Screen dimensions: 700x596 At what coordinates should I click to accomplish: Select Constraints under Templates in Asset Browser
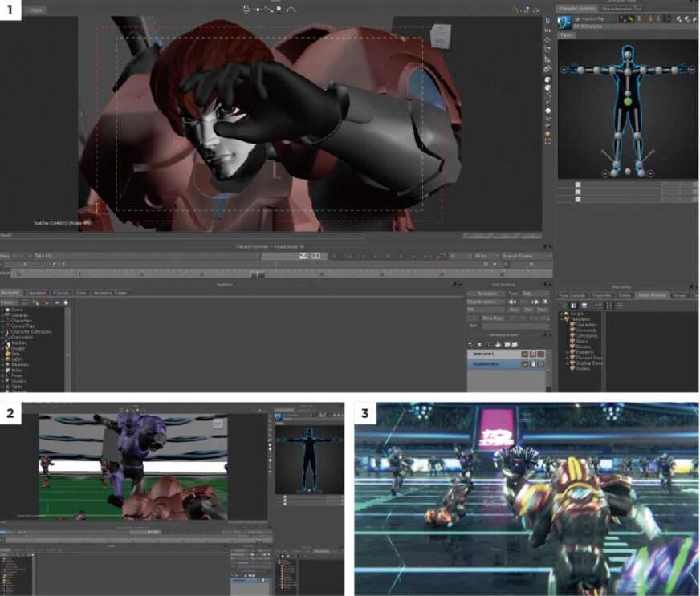click(x=587, y=335)
